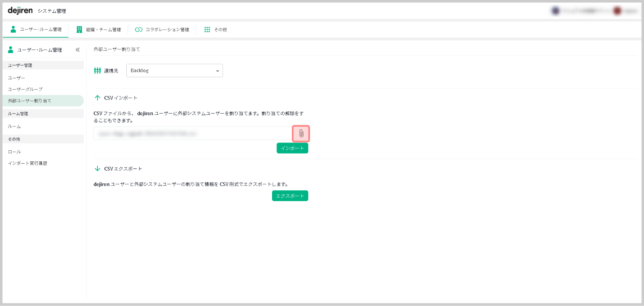
Task: Click the down arrow CSV export icon
Action: pos(97,168)
